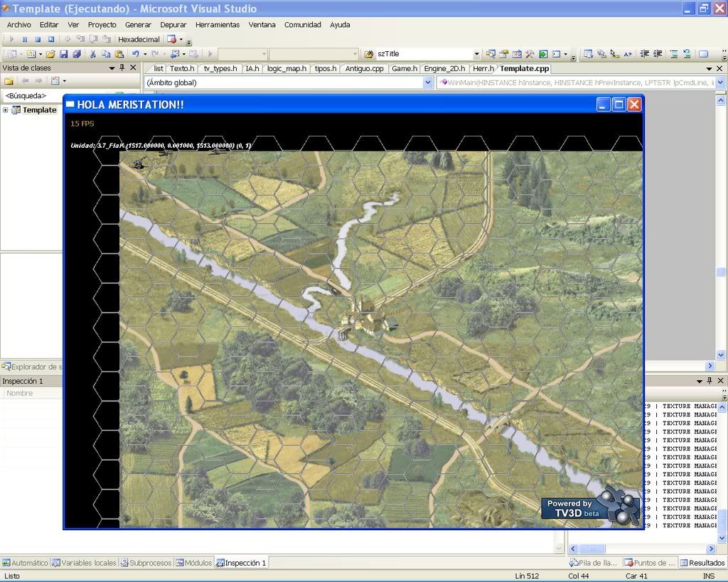Click the comment out lines icon
Image resolution: width=728 pixels, height=582 pixels.
tap(674, 54)
